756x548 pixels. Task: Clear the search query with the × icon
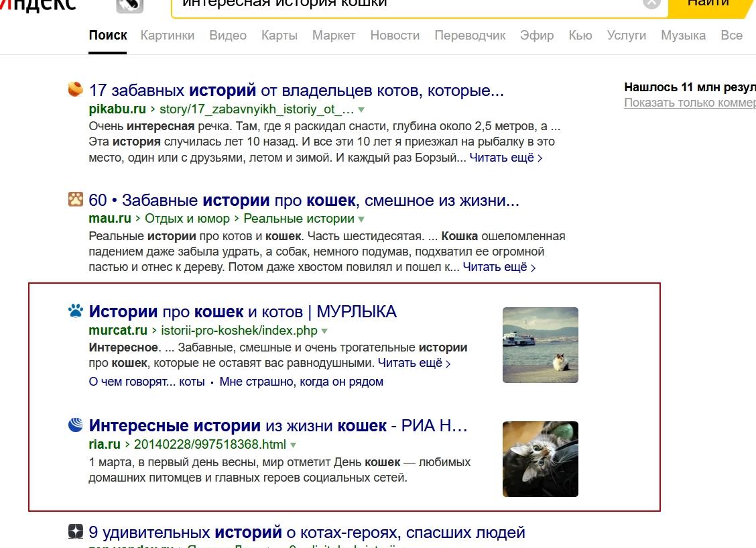point(651,4)
